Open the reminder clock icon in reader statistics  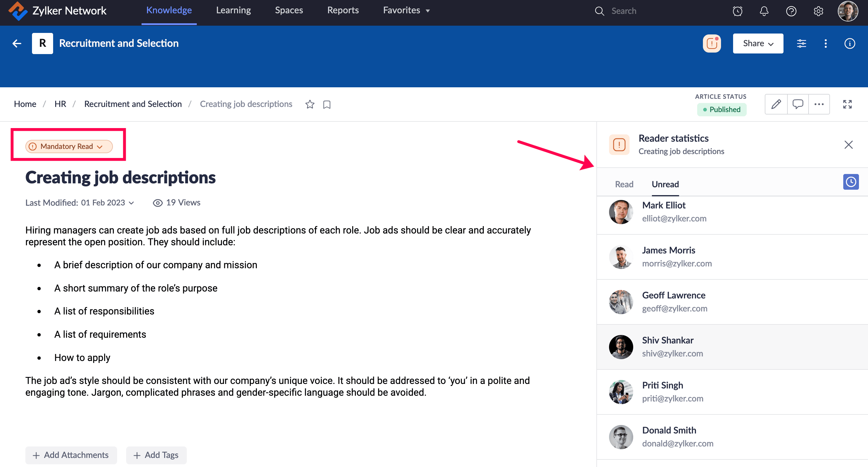(x=850, y=182)
